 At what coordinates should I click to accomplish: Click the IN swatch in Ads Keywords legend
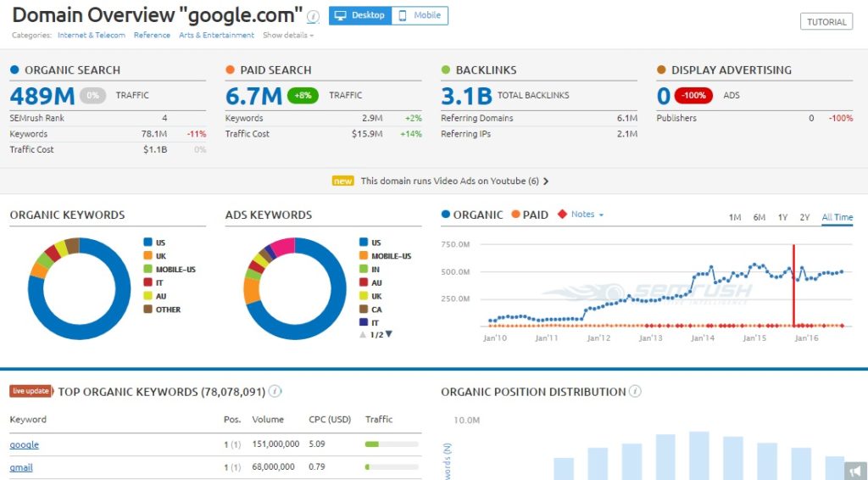pyautogui.click(x=364, y=269)
